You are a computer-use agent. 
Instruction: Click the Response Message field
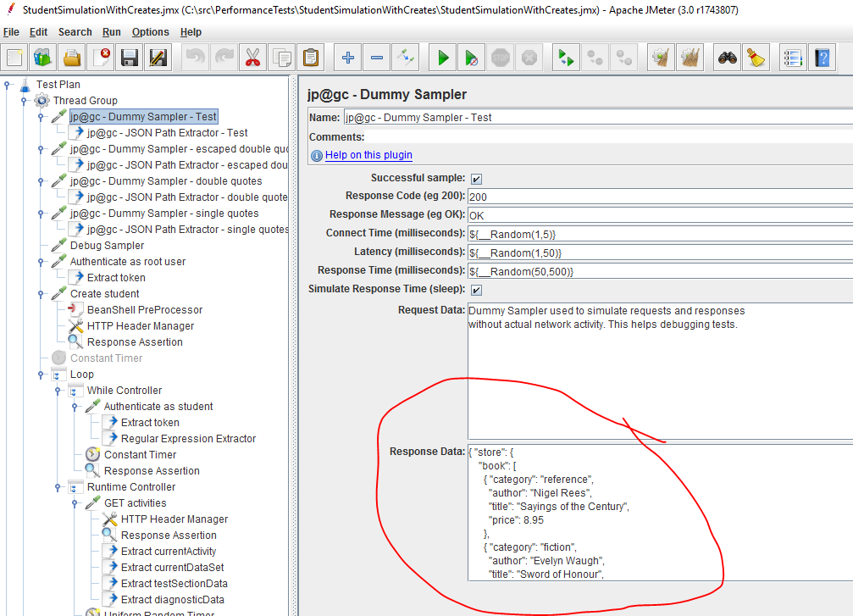tap(660, 215)
